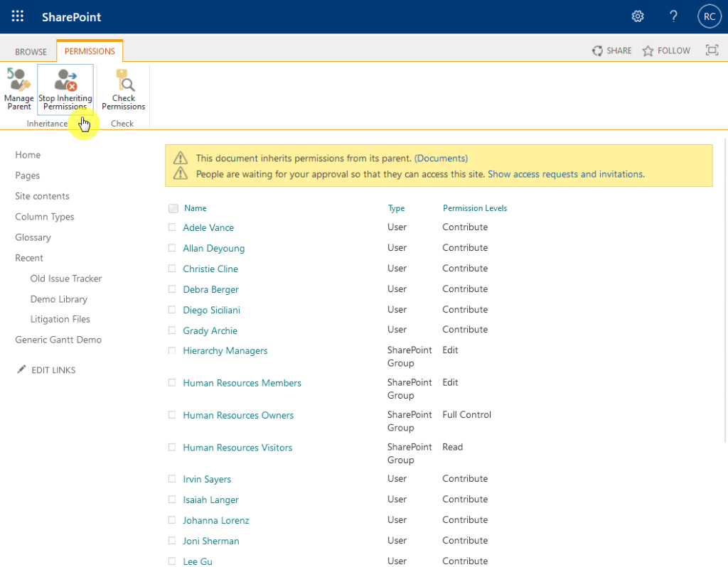Open Human Resources Owners group link
This screenshot has width=728, height=567.
pos(238,415)
